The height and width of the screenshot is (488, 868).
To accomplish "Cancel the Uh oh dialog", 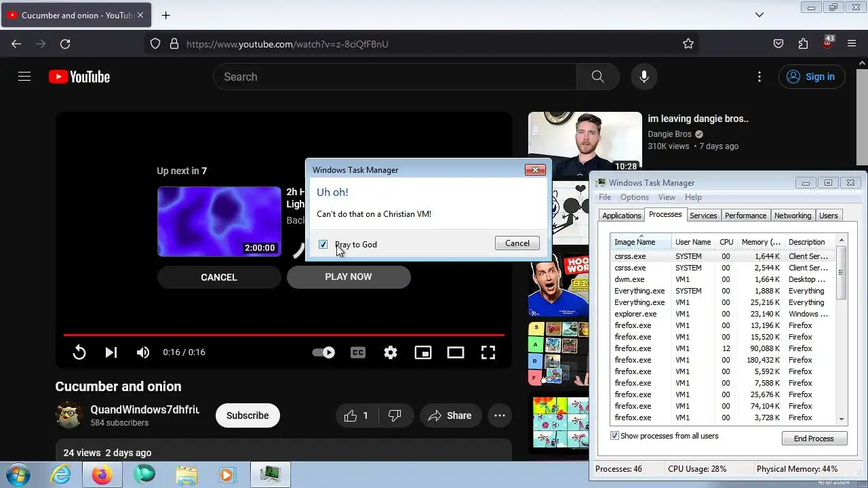I will pyautogui.click(x=517, y=243).
